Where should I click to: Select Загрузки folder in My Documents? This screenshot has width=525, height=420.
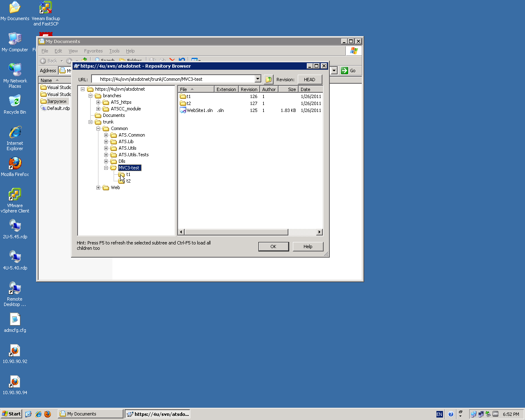pyautogui.click(x=53, y=101)
